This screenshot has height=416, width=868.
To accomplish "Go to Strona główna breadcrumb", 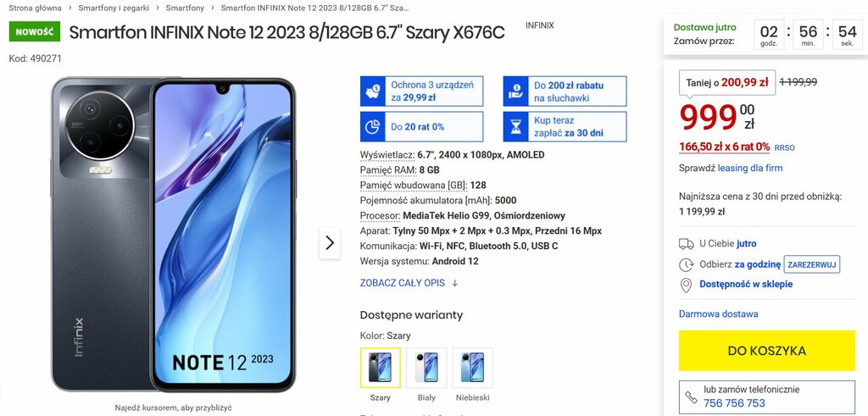I will (x=35, y=8).
